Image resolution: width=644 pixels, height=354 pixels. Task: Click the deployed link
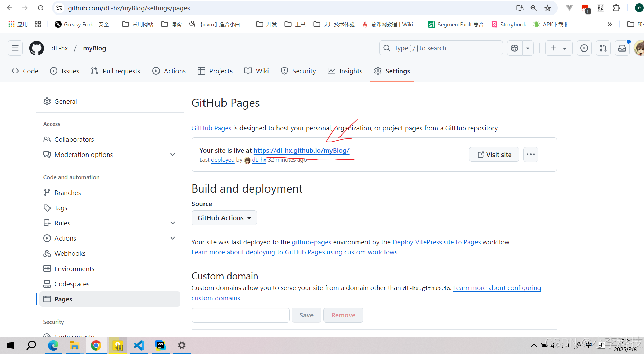point(223,160)
